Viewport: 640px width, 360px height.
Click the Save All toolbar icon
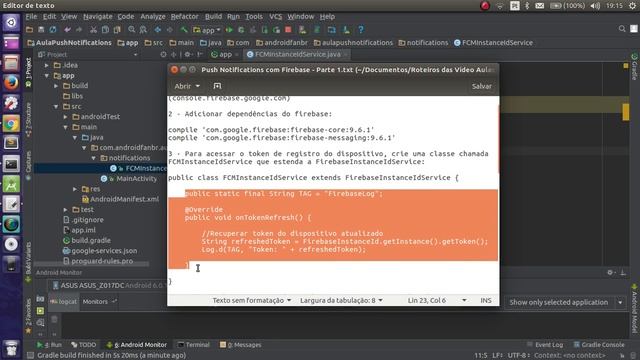(x=41, y=29)
